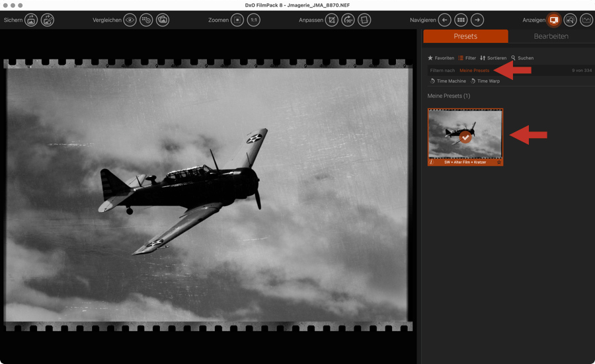Toggle the eye compare preview icon
Viewport: 595px width, 364px height.
coord(130,20)
